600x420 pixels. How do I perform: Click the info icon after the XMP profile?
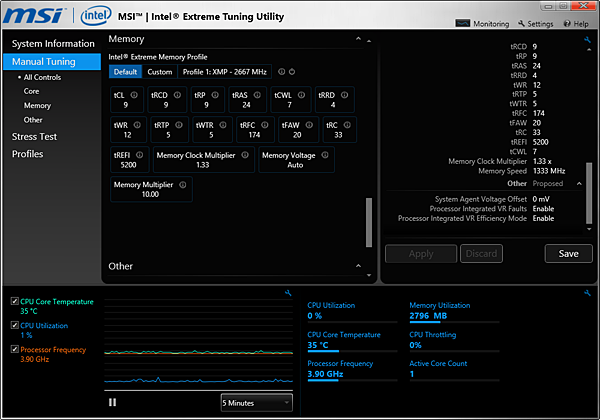tap(281, 72)
